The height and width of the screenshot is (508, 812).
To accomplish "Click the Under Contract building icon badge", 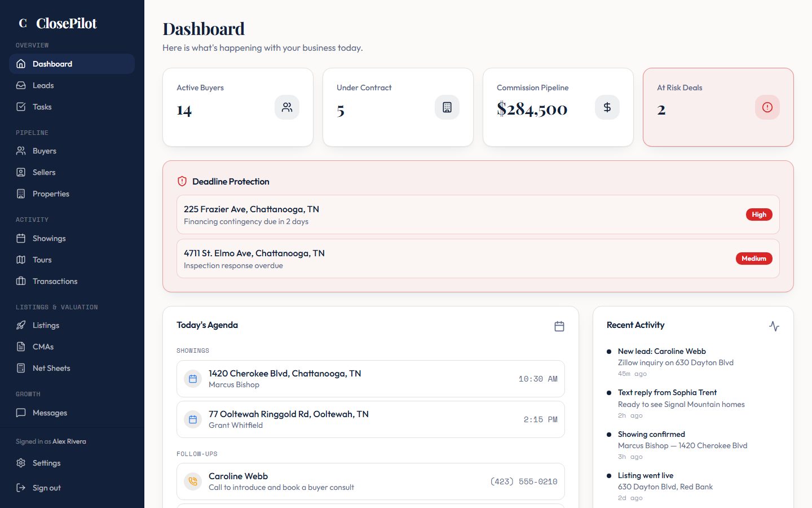I will click(447, 107).
